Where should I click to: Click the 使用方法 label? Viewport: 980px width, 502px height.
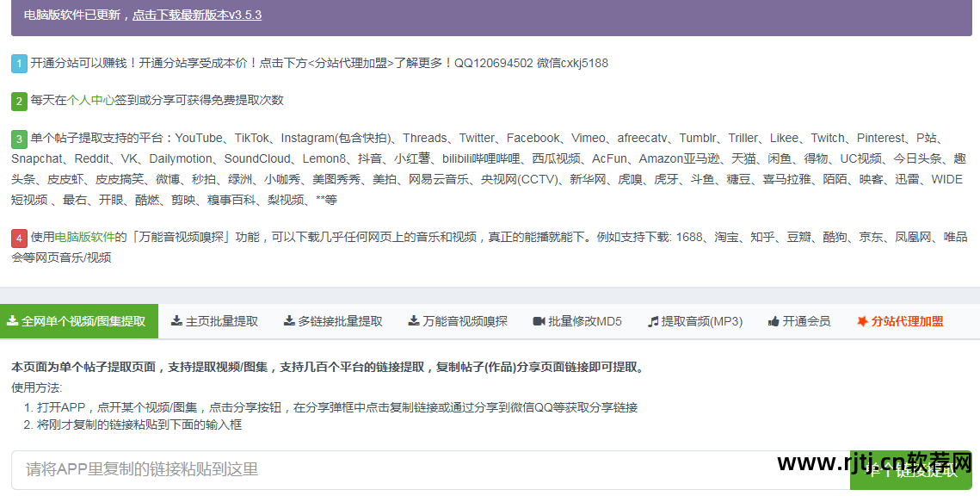point(37,387)
